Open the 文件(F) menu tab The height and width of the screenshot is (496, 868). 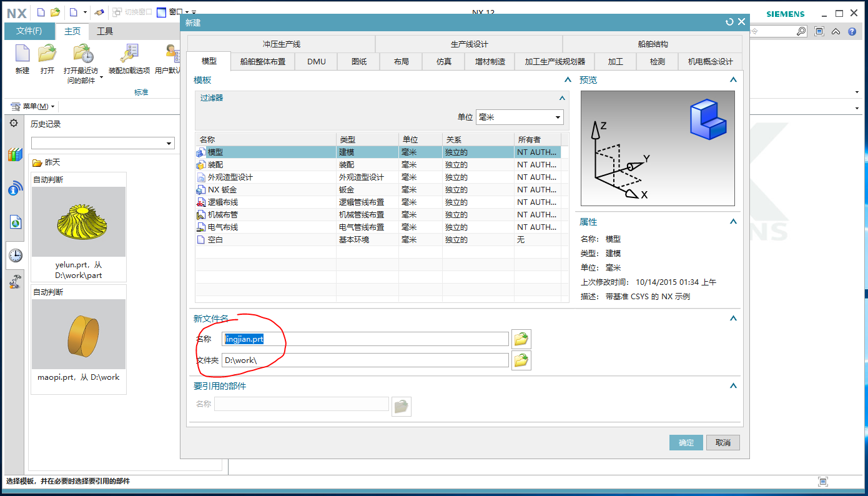point(29,31)
